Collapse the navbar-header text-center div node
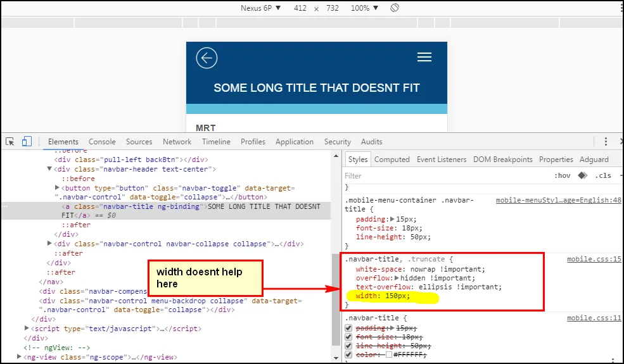 pyautogui.click(x=49, y=168)
